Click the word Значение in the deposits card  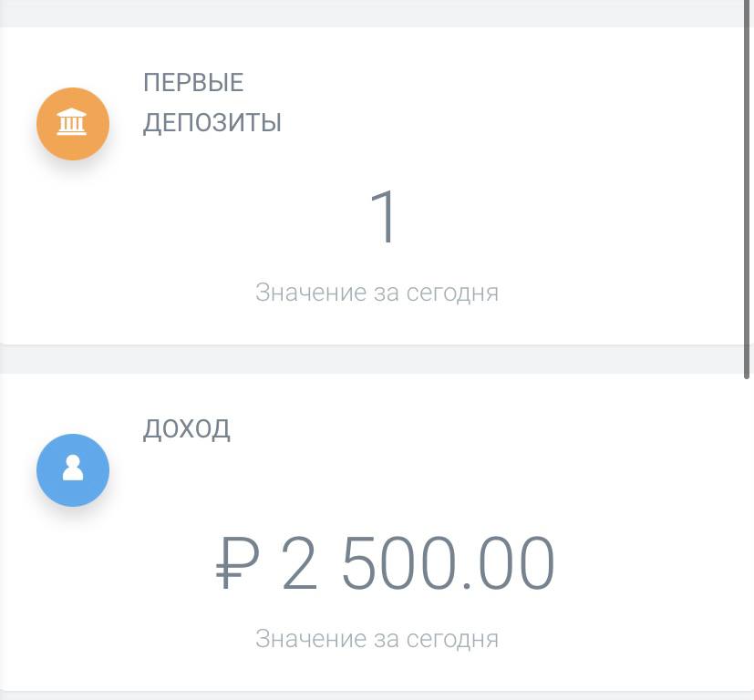tap(308, 293)
